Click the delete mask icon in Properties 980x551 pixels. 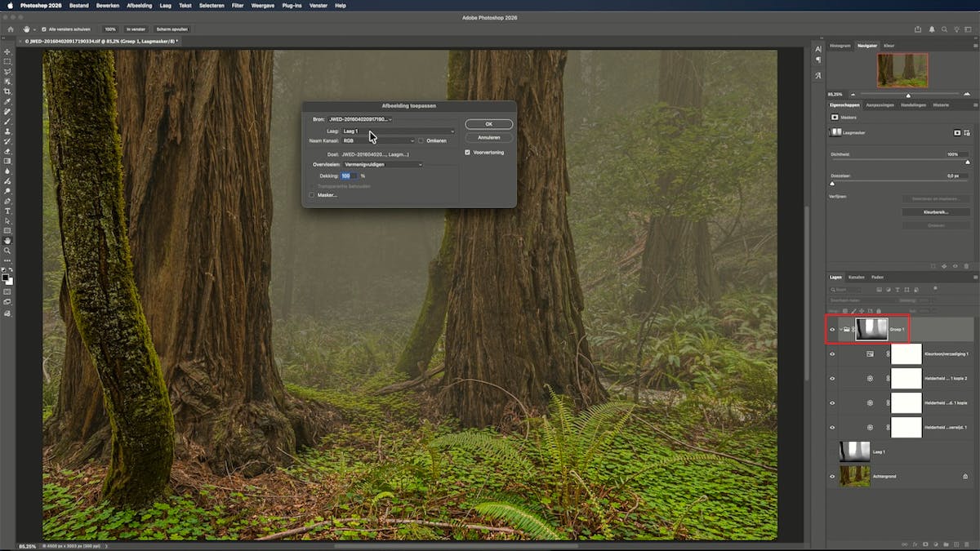(966, 266)
